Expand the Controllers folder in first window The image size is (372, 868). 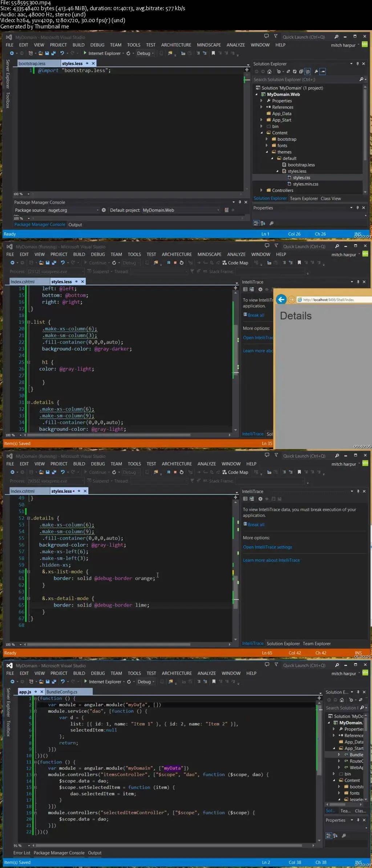[x=262, y=190]
